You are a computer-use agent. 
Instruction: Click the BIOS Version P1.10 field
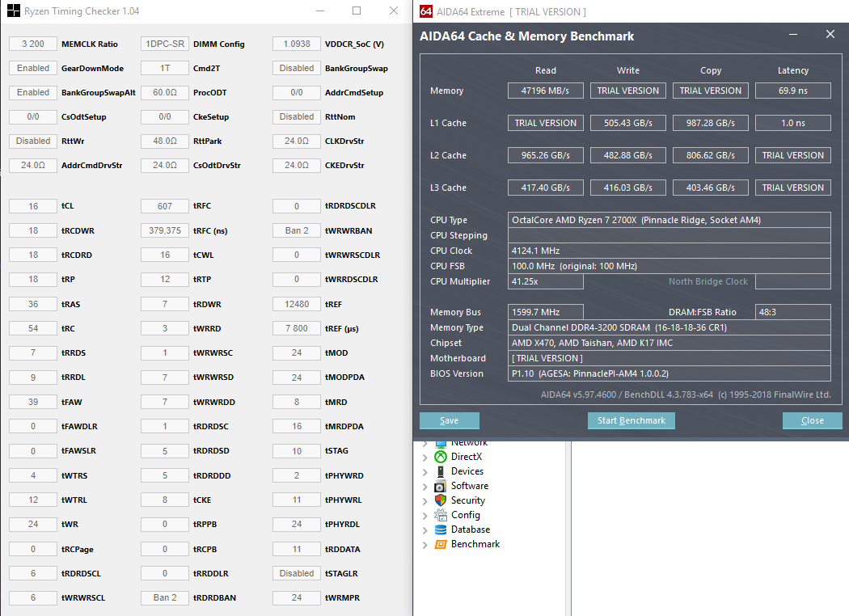click(x=669, y=373)
